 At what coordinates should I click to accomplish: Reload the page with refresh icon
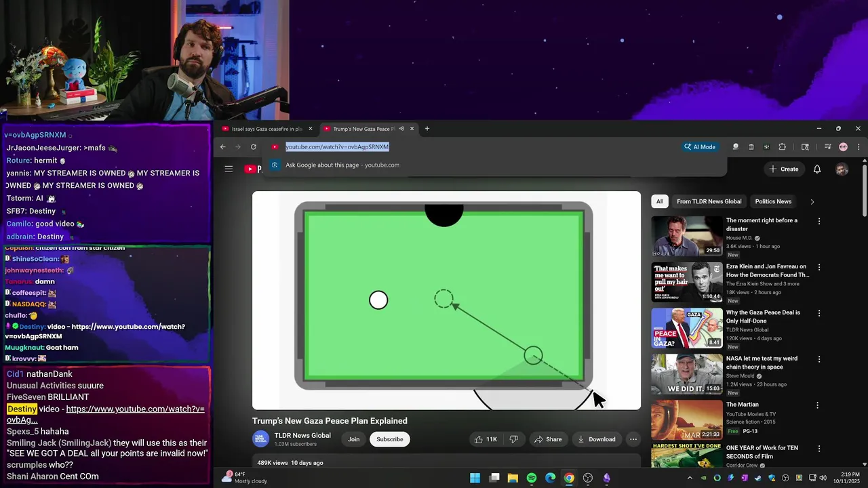pos(254,146)
